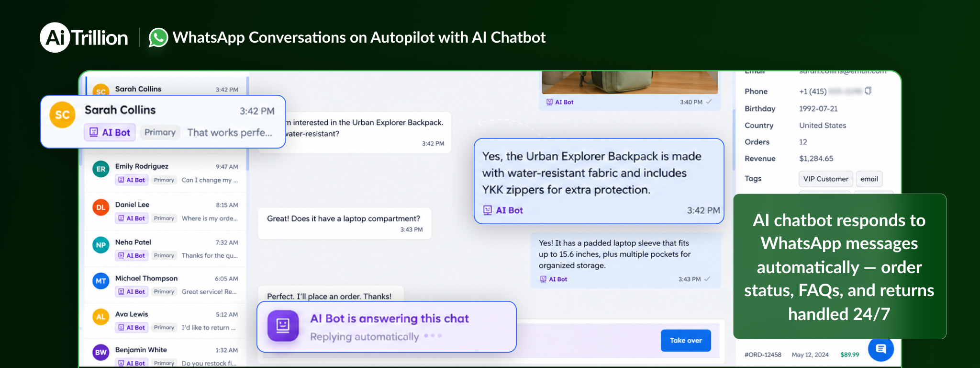Click the AiTrillion logo

click(x=84, y=37)
